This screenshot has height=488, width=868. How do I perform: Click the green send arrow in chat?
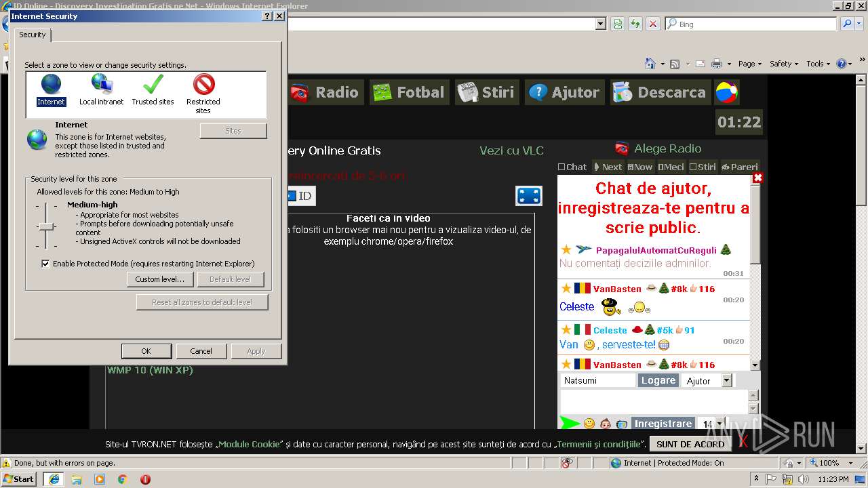tap(570, 424)
